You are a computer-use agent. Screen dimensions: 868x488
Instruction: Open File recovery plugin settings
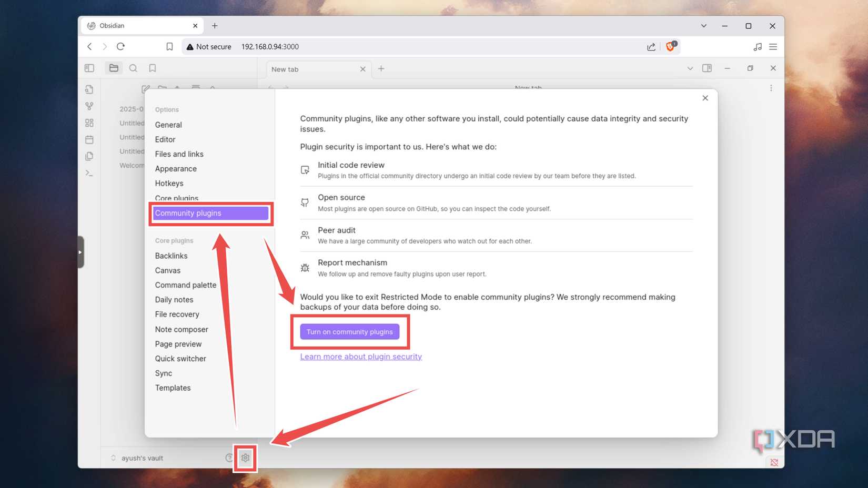pyautogui.click(x=177, y=314)
